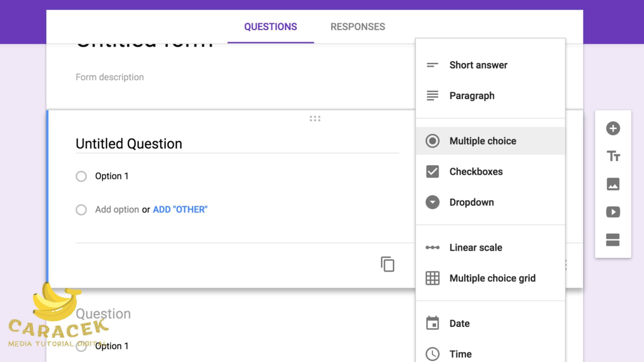Click the Add video icon in sidebar

[x=613, y=212]
